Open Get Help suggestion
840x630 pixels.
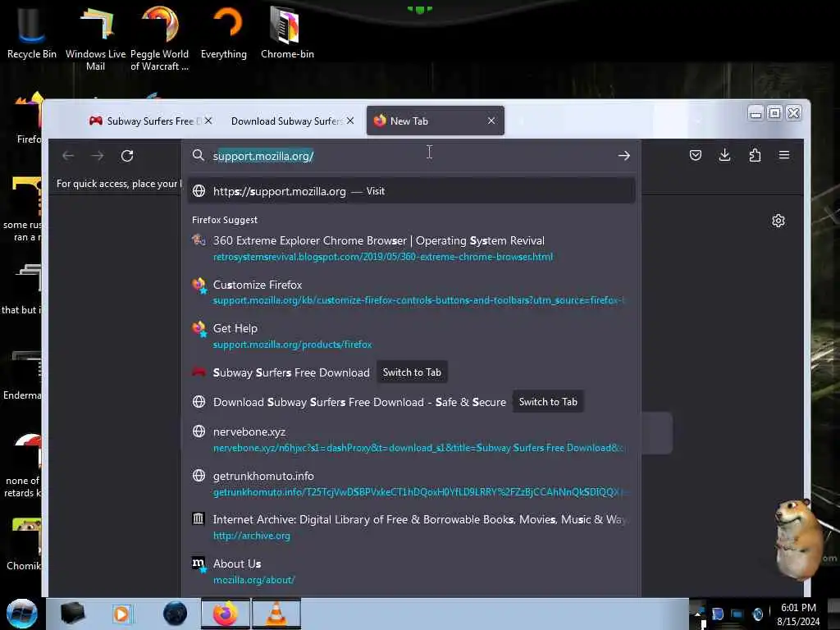[x=411, y=336]
